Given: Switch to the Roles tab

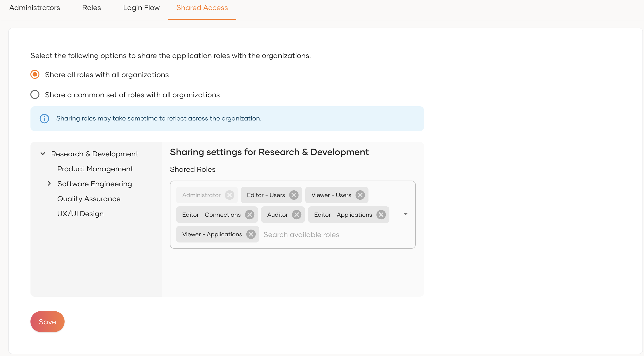Looking at the screenshot, I should pyautogui.click(x=92, y=8).
